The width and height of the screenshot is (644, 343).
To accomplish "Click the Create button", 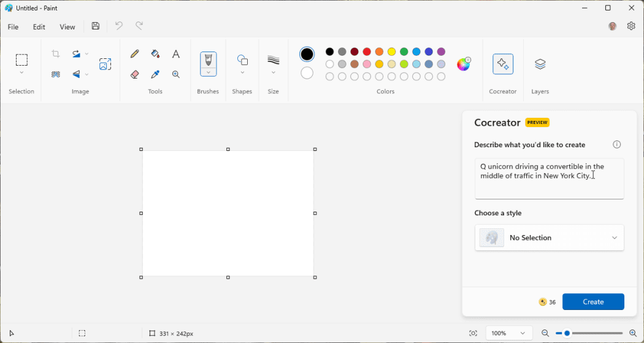I will [x=592, y=302].
